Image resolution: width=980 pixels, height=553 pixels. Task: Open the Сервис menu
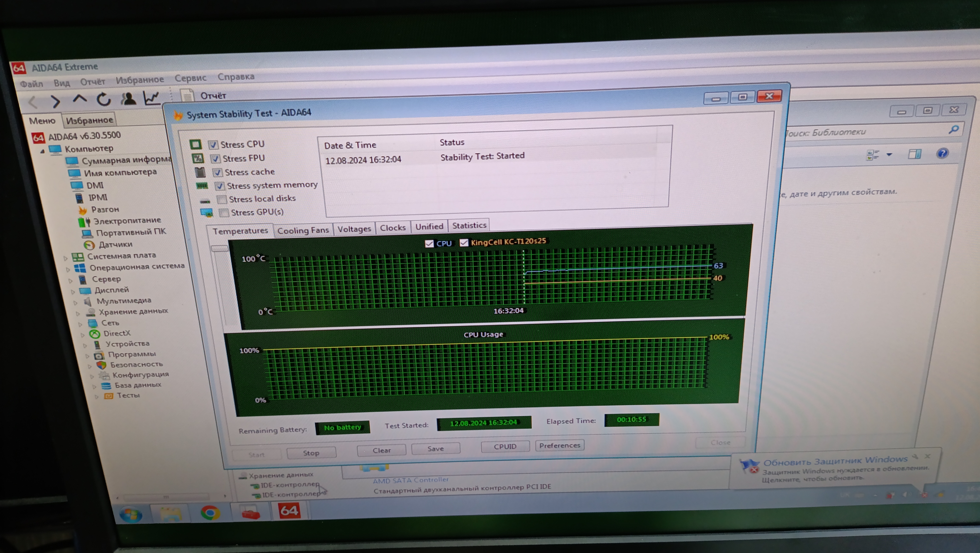coord(190,78)
